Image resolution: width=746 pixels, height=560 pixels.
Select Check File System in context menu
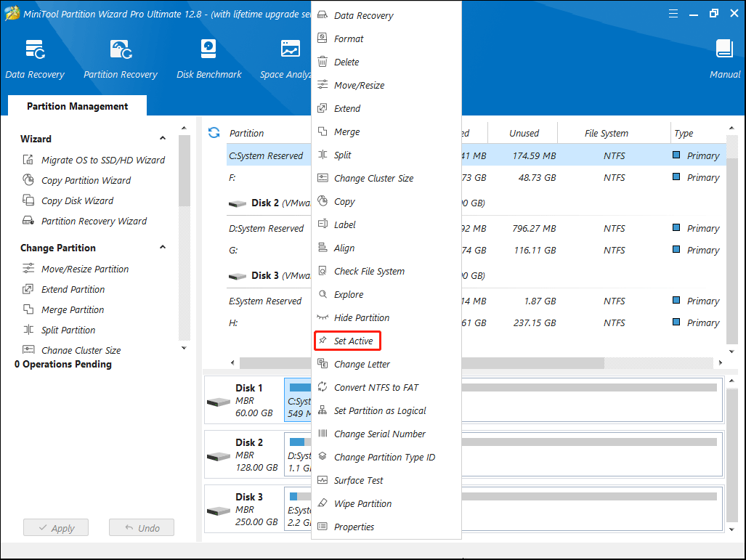coord(369,271)
